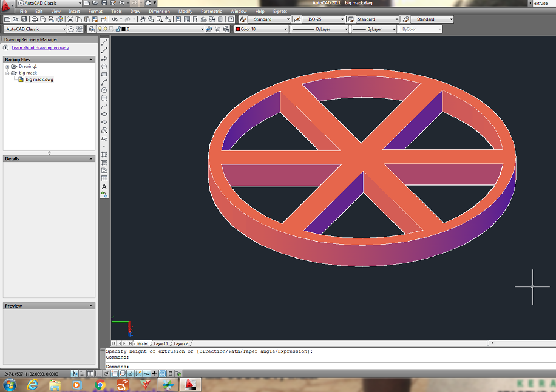Toggle Grid Display in status bar
556x392 pixels.
click(x=90, y=374)
